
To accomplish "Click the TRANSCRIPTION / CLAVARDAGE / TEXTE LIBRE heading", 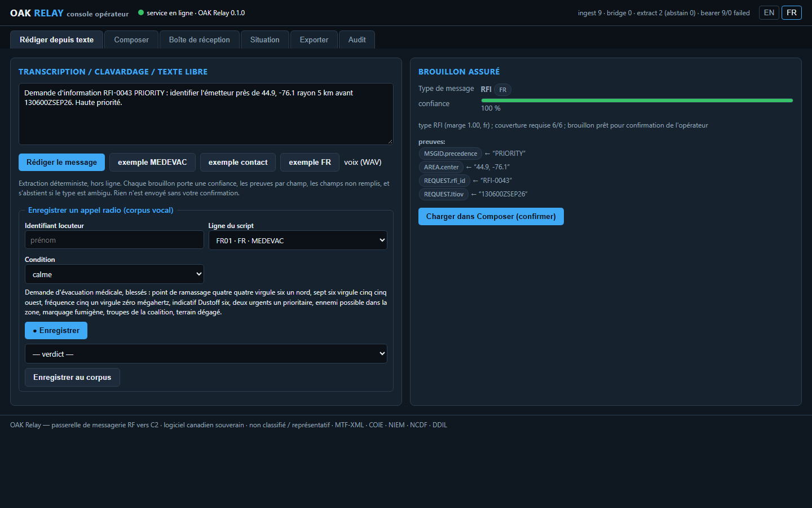I will pyautogui.click(x=113, y=72).
